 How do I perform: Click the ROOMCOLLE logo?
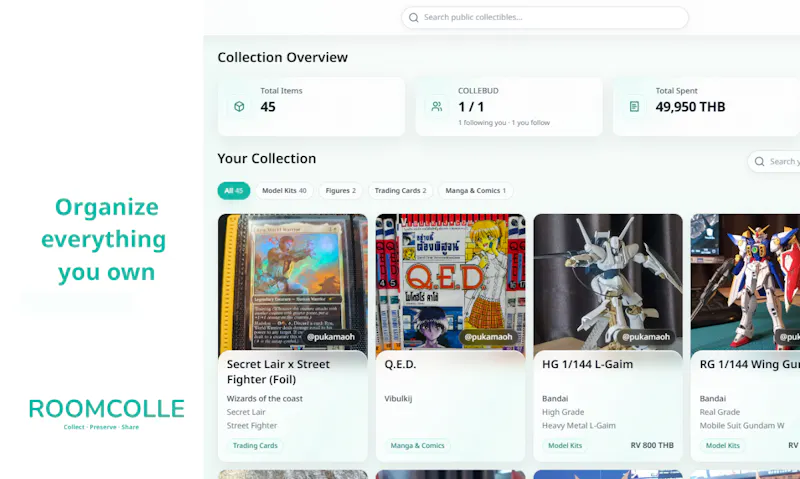(106, 414)
